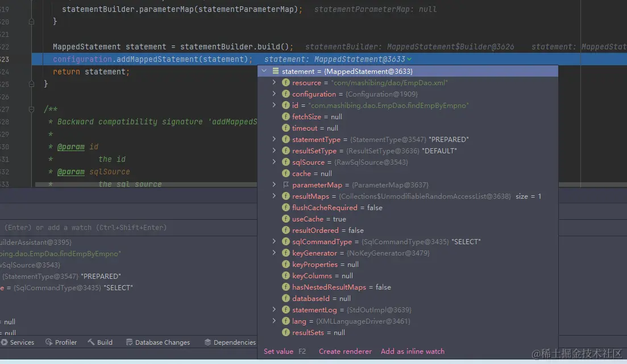Collapse the statement MappedStatement@3633 root node

coord(264,71)
